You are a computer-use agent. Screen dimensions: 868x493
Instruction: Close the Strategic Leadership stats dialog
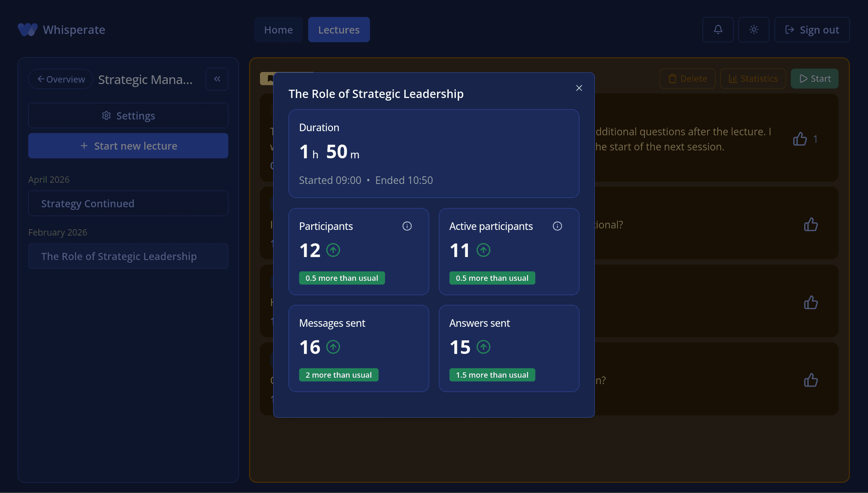pos(579,88)
